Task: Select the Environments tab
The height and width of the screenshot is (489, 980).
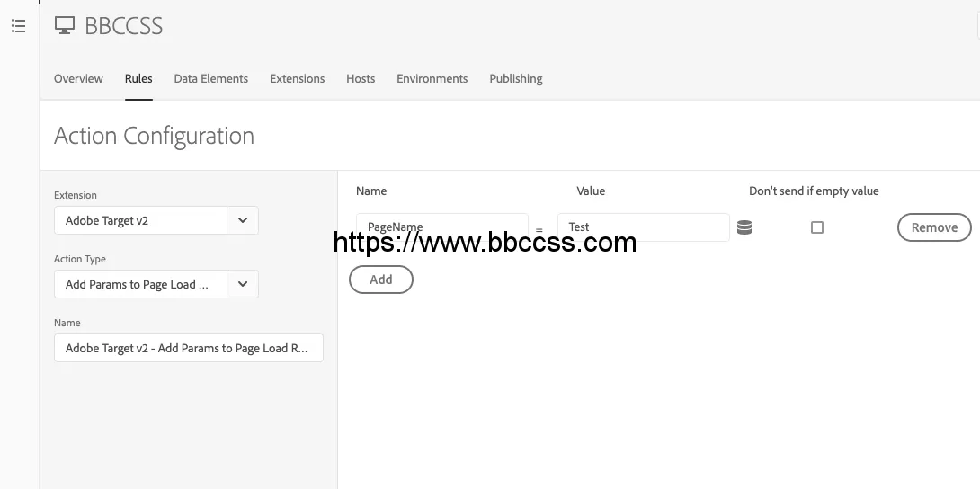Action: (432, 79)
